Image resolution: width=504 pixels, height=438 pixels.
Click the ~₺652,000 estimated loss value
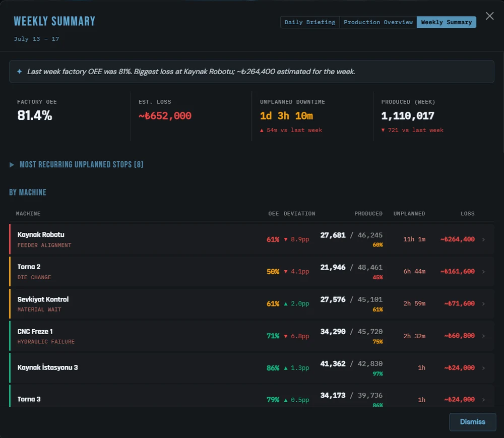[165, 116]
